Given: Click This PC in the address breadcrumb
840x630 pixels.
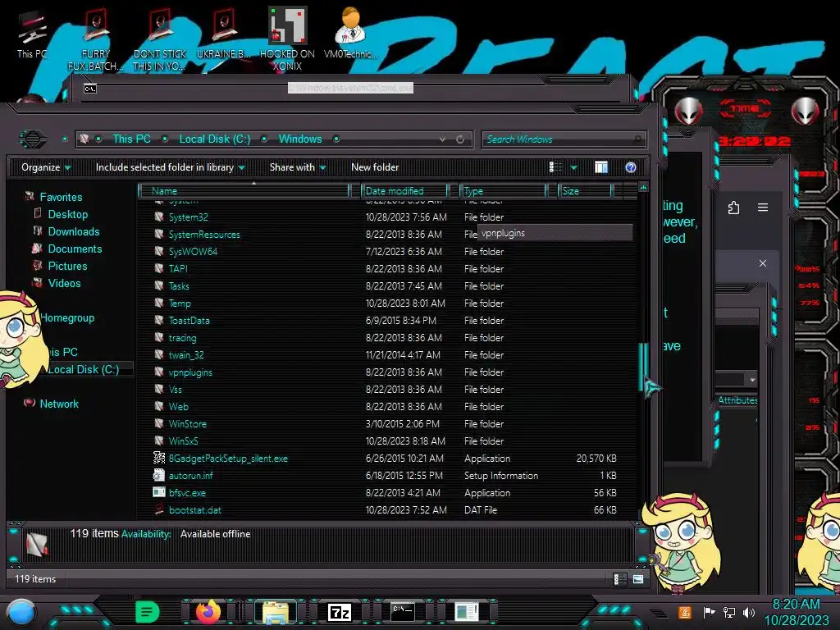Looking at the screenshot, I should point(131,139).
